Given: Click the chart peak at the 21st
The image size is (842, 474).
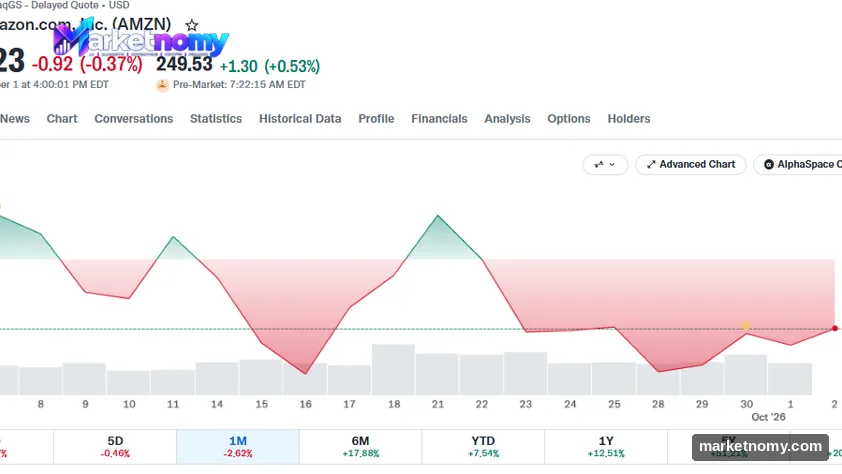Looking at the screenshot, I should point(438,216).
